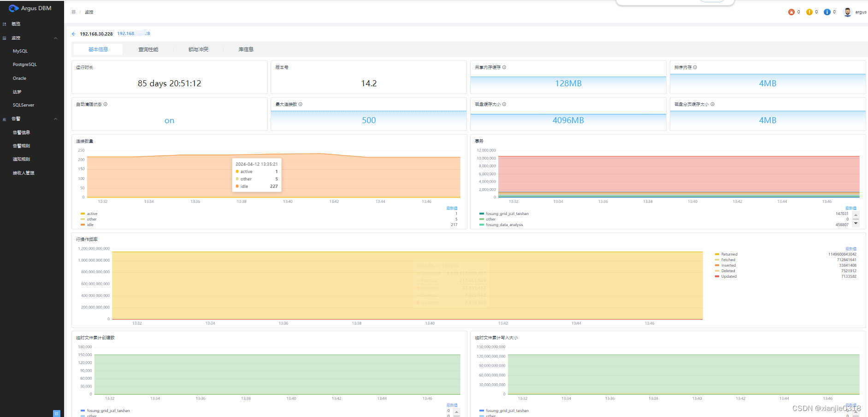868x417 pixels.
Task: Click the argus username at top right
Action: click(861, 12)
